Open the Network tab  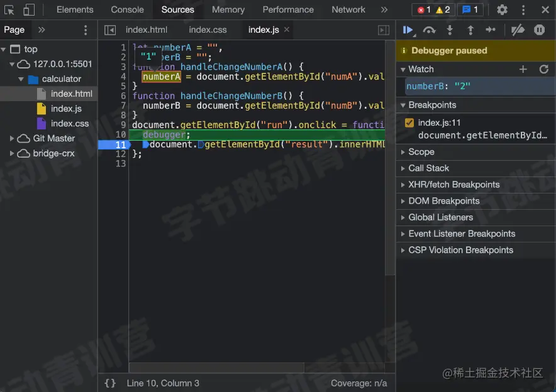[348, 10]
